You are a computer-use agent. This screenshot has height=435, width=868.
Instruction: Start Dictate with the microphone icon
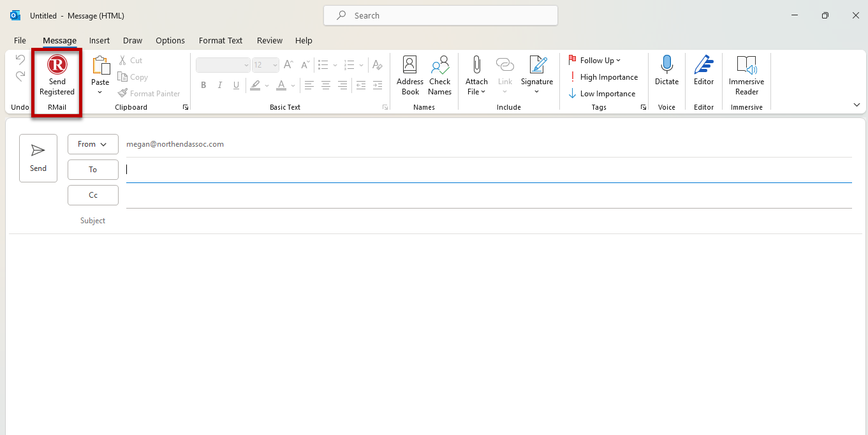click(x=666, y=70)
